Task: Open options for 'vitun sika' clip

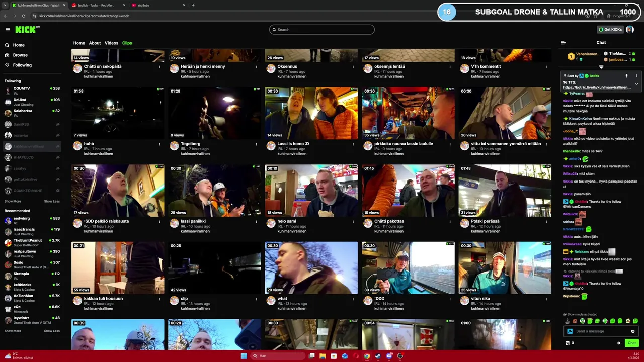Action: click(x=547, y=299)
